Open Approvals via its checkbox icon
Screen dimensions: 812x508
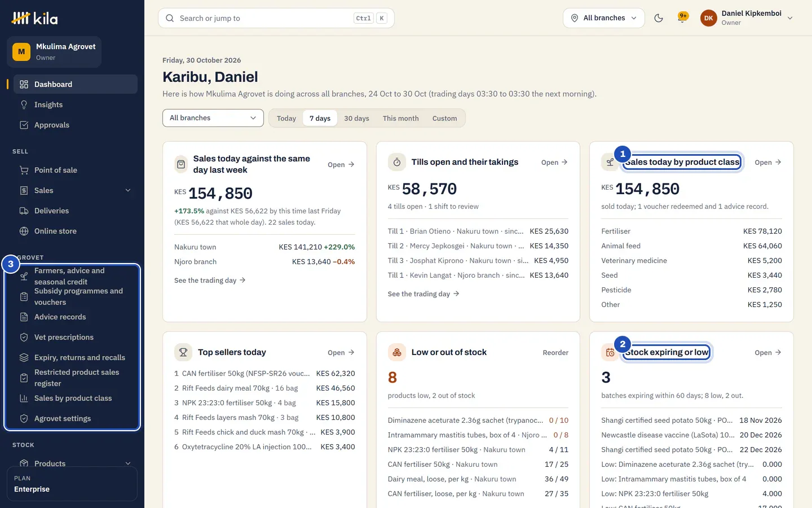[24, 125]
